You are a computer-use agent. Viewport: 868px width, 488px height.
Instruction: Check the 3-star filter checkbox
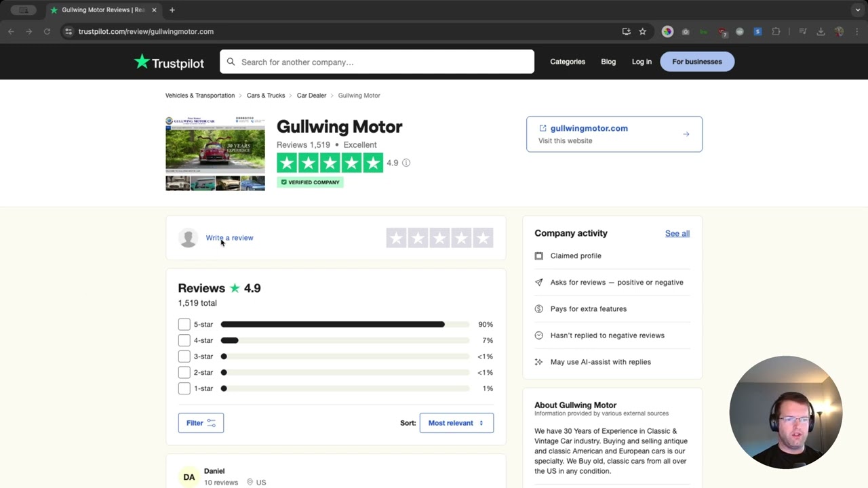(x=184, y=357)
